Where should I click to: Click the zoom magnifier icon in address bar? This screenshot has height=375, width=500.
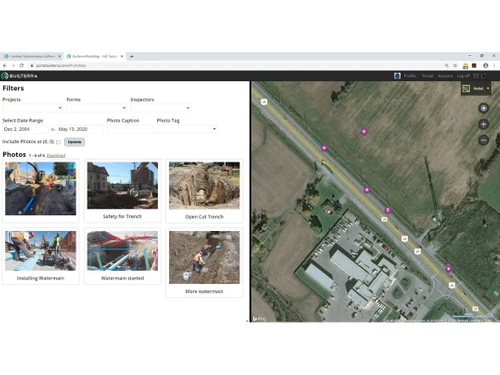click(x=447, y=66)
